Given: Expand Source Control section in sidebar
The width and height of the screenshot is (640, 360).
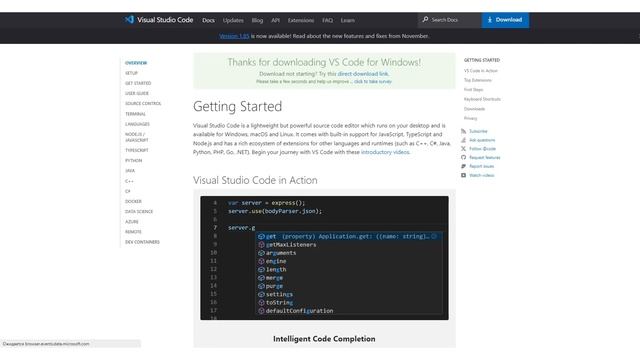Looking at the screenshot, I should [x=143, y=104].
